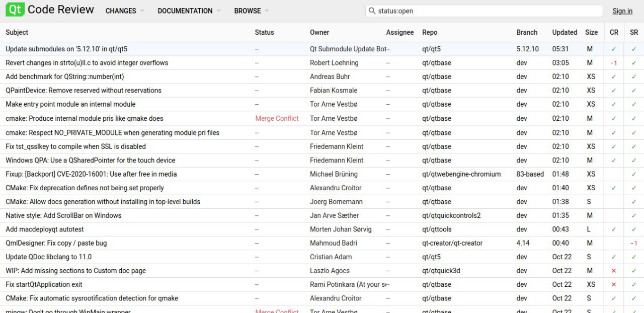
Task: Click branch 83-based cell
Action: pos(530,174)
